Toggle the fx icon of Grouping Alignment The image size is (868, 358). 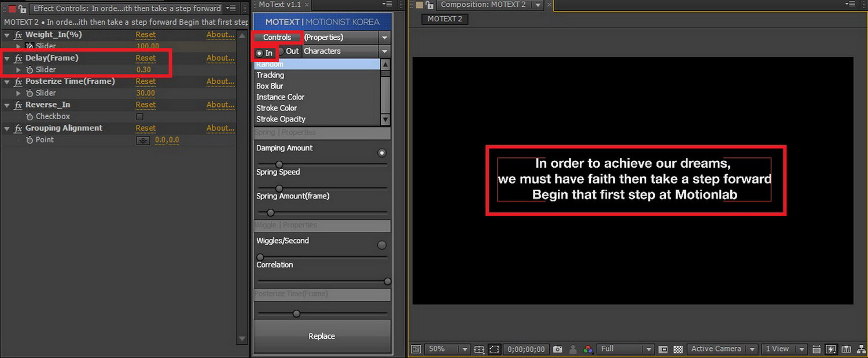point(18,128)
